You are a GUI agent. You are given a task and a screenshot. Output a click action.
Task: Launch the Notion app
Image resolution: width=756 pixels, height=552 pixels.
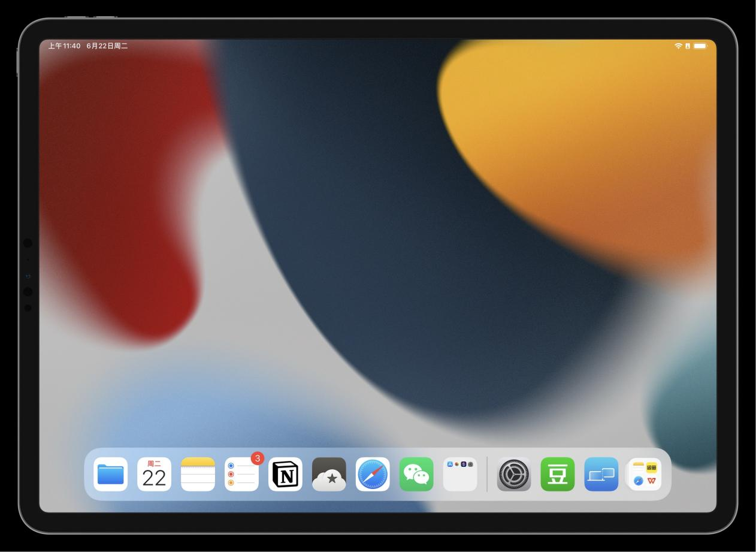(x=285, y=474)
